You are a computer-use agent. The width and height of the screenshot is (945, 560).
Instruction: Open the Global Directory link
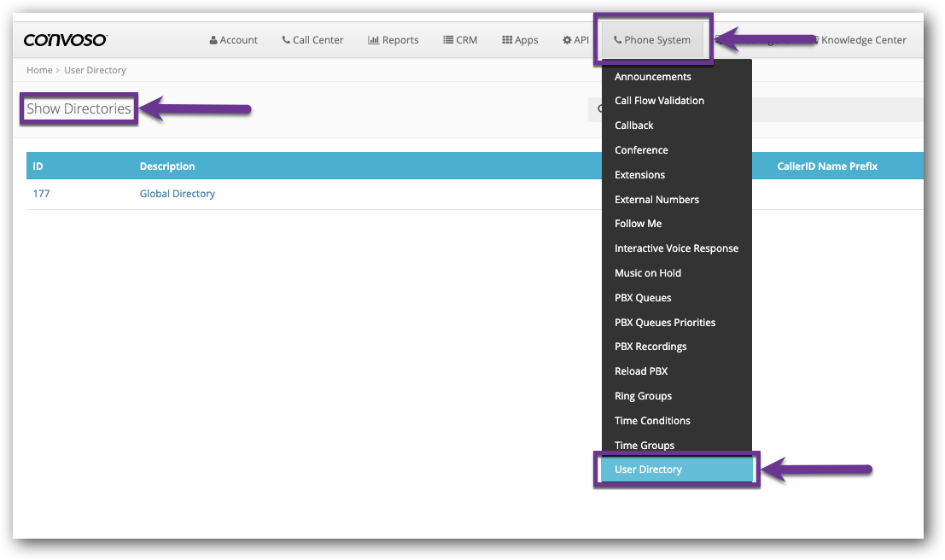coord(177,194)
